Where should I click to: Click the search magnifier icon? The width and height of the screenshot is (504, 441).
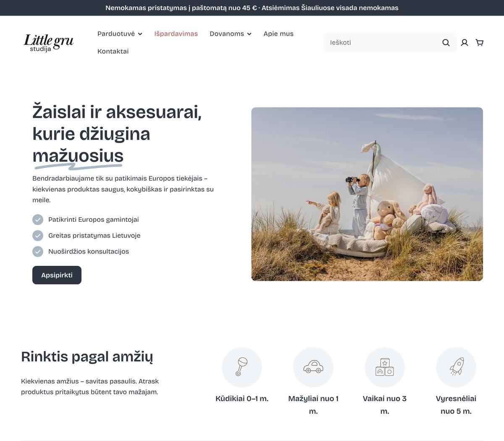point(446,42)
